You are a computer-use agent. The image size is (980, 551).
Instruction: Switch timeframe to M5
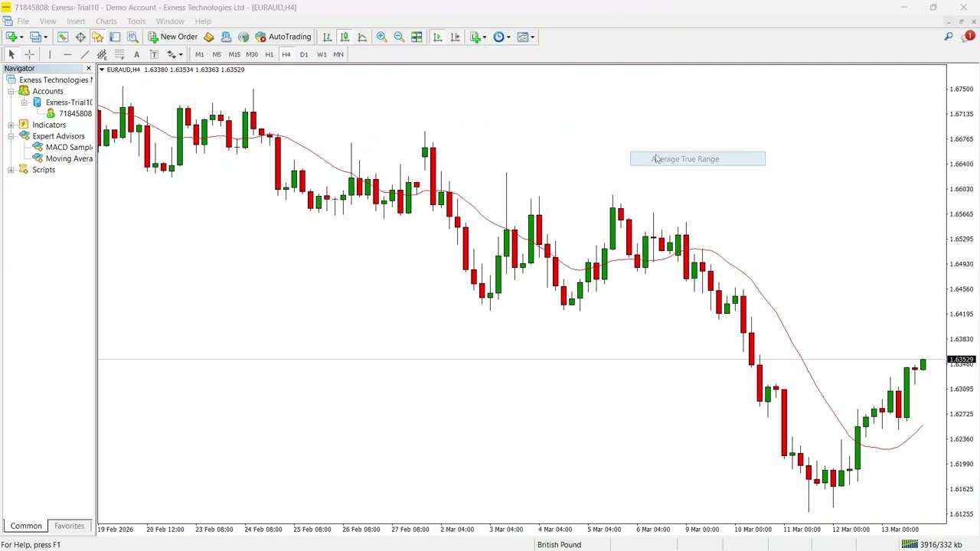(x=217, y=54)
